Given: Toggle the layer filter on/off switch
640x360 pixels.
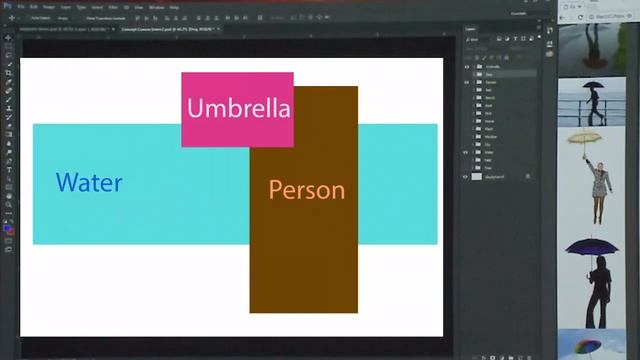Looking at the screenshot, I should 539,38.
